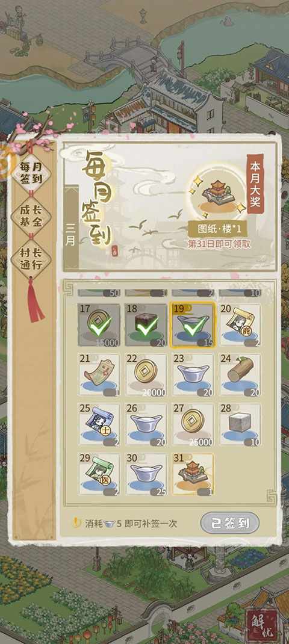Tap the exclamation info icon beside 消耗
The width and height of the screenshot is (289, 644).
point(76,523)
